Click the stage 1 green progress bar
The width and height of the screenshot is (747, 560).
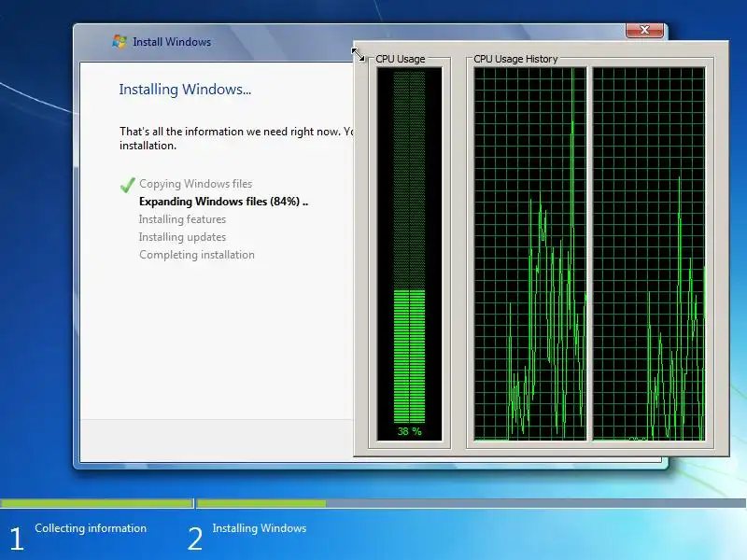point(96,503)
